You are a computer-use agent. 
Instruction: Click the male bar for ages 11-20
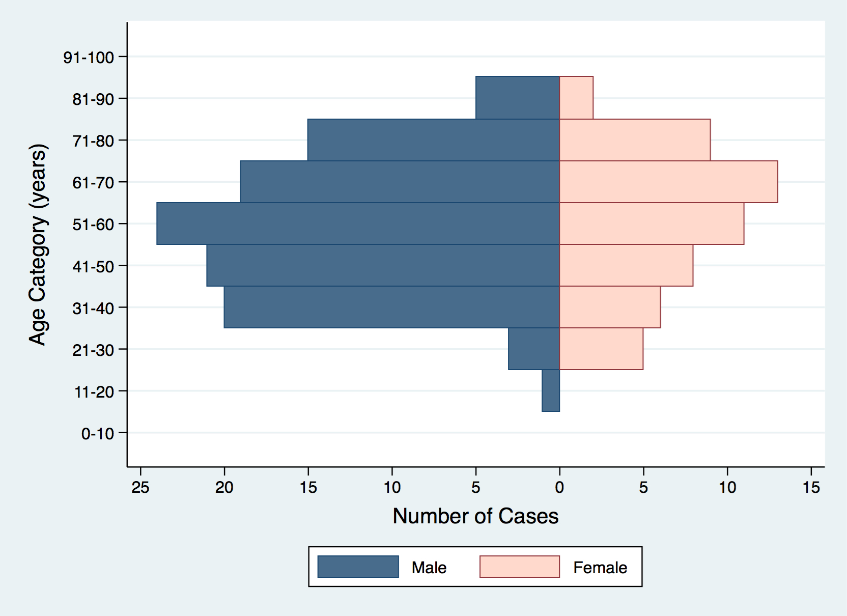[x=551, y=390]
